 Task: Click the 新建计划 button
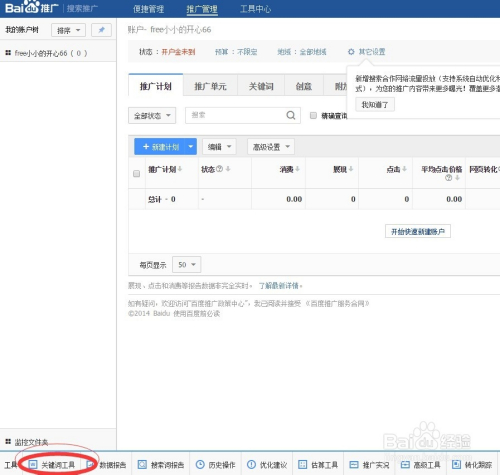(x=160, y=147)
